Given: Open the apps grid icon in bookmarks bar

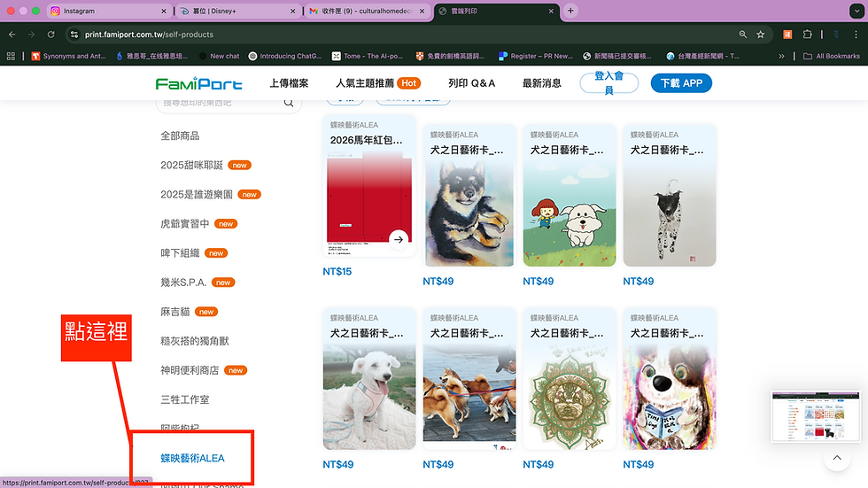Looking at the screenshot, I should tap(11, 56).
